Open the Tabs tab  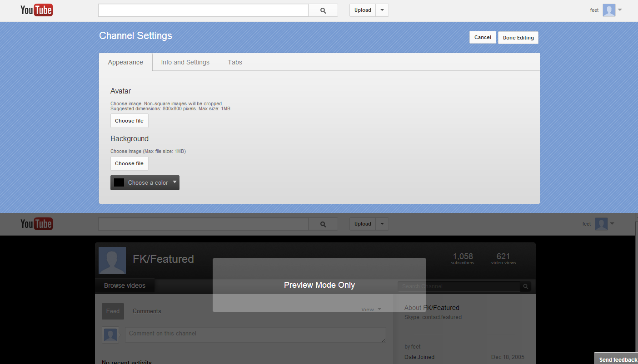[x=235, y=62]
